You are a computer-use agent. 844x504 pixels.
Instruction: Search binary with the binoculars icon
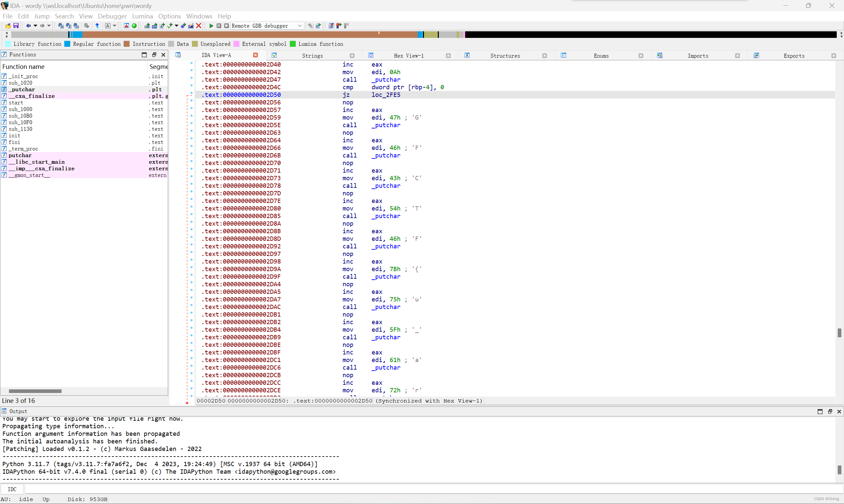tap(76, 25)
